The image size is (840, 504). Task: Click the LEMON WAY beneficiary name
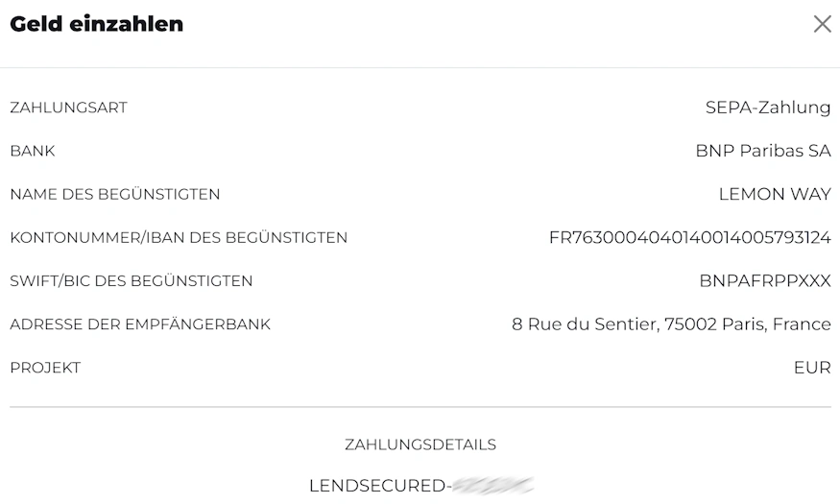click(775, 194)
